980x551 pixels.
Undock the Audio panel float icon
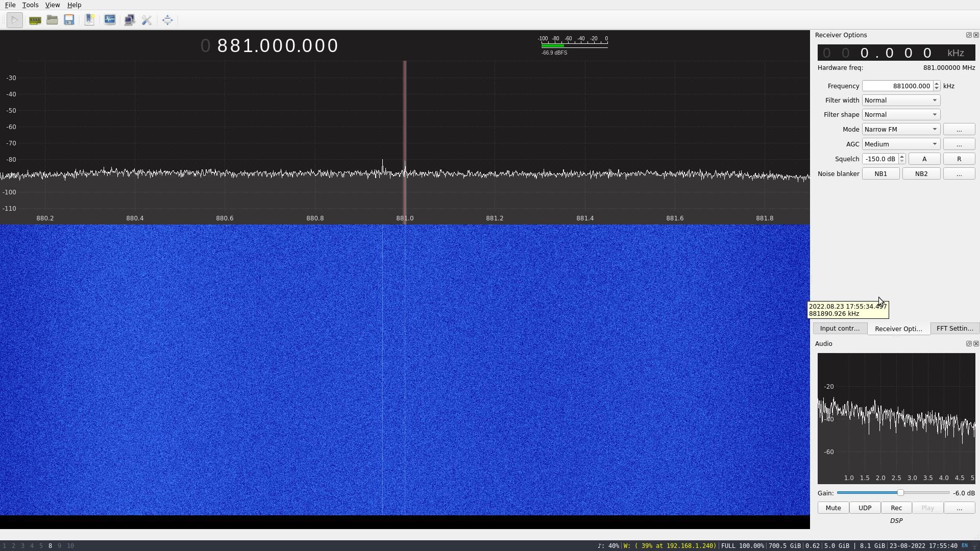coord(968,344)
